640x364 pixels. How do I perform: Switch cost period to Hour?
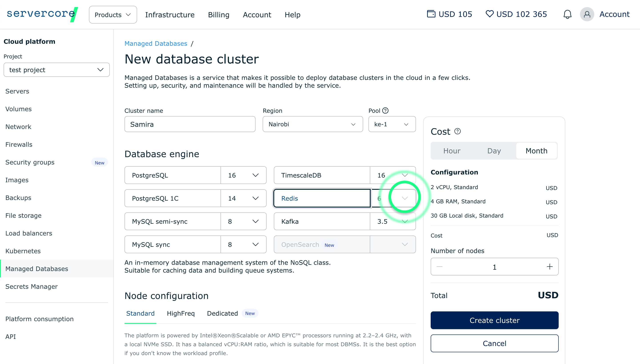452,151
